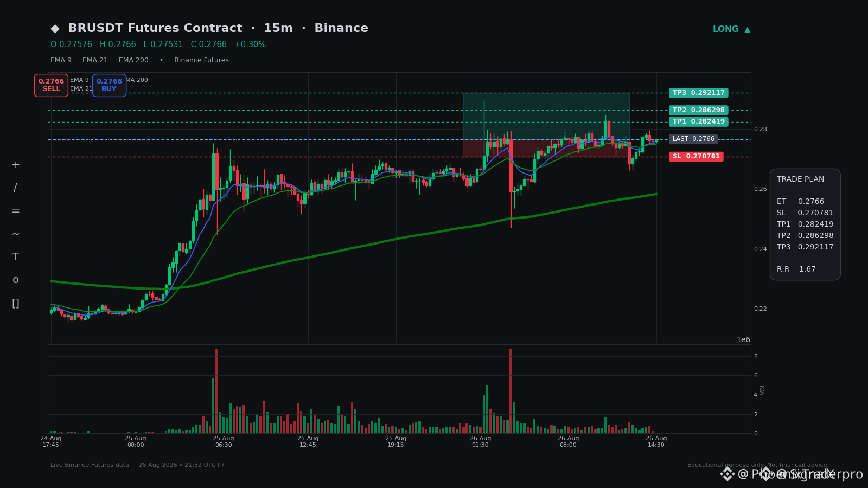
Task: Click the EMA 21 label in the header row
Action: click(x=95, y=60)
